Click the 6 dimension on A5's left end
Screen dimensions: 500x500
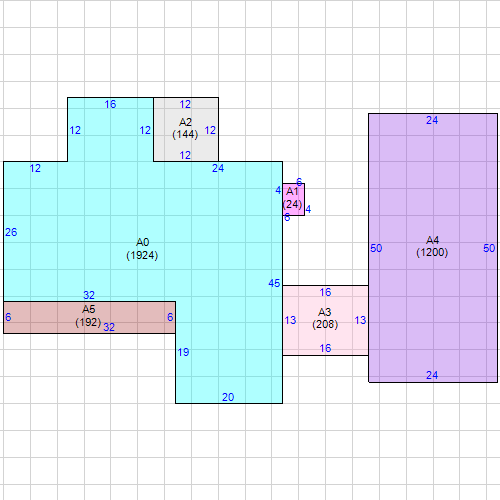(8, 317)
